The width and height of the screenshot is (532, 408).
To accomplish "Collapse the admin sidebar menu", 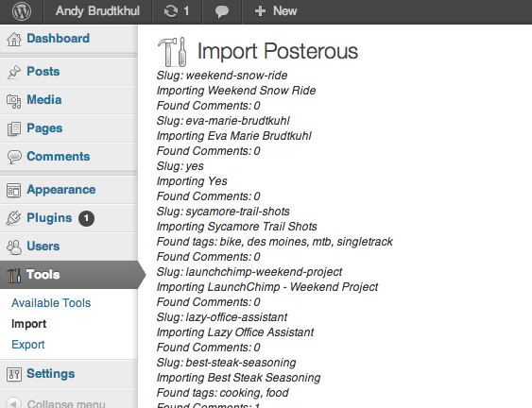I will [x=56, y=403].
